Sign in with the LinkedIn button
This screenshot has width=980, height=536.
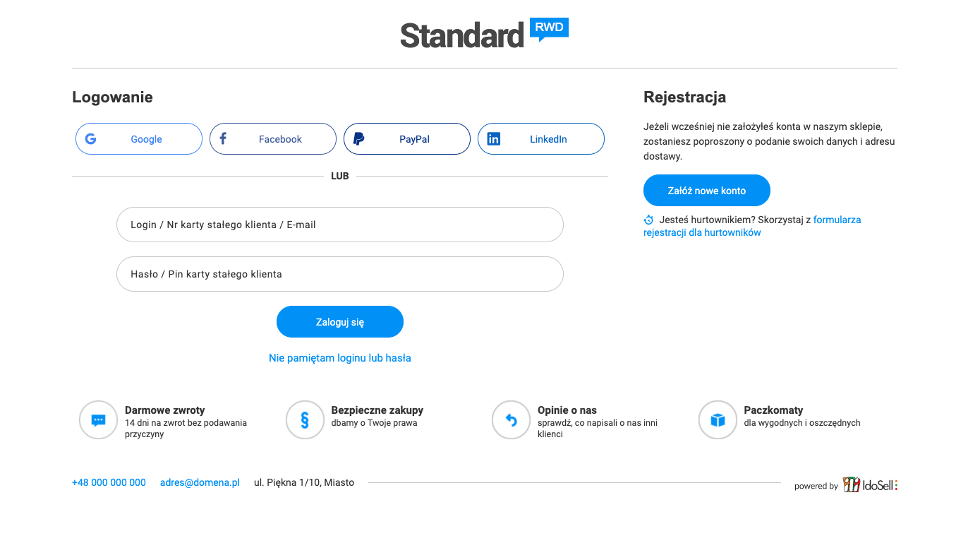point(541,139)
